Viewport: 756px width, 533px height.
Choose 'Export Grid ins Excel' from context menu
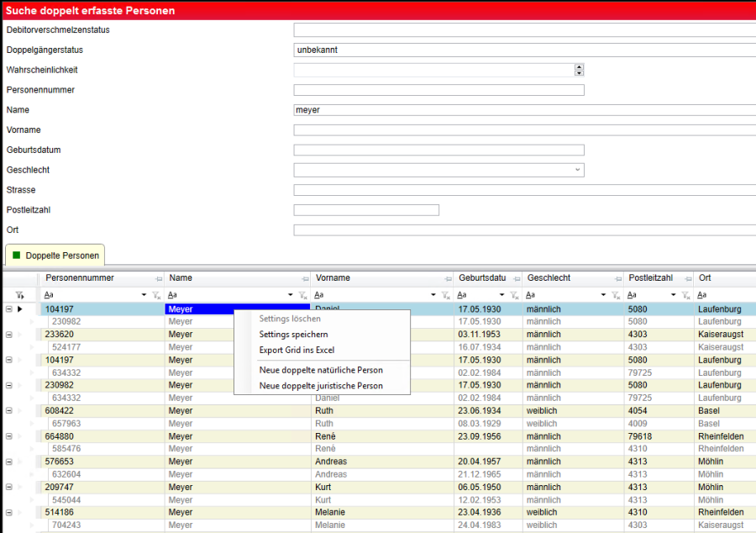(x=297, y=350)
